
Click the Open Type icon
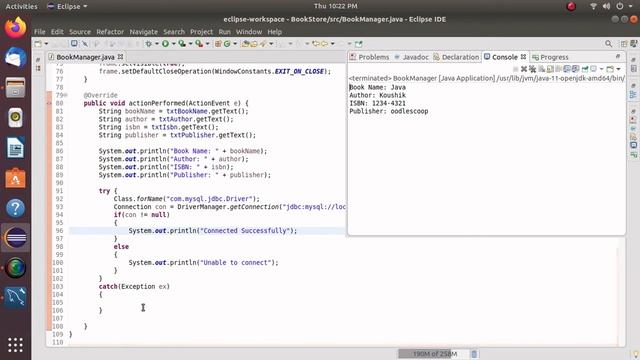[245, 44]
